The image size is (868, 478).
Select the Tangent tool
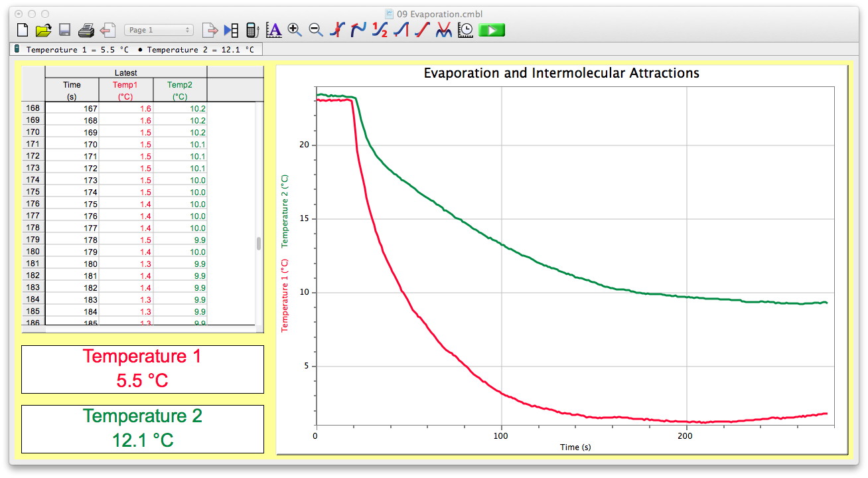358,30
